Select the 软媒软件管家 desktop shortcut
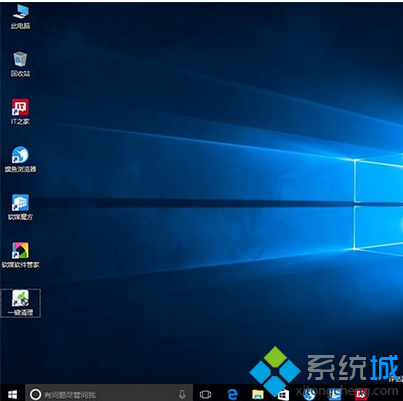This screenshot has width=403, height=401. click(x=20, y=255)
